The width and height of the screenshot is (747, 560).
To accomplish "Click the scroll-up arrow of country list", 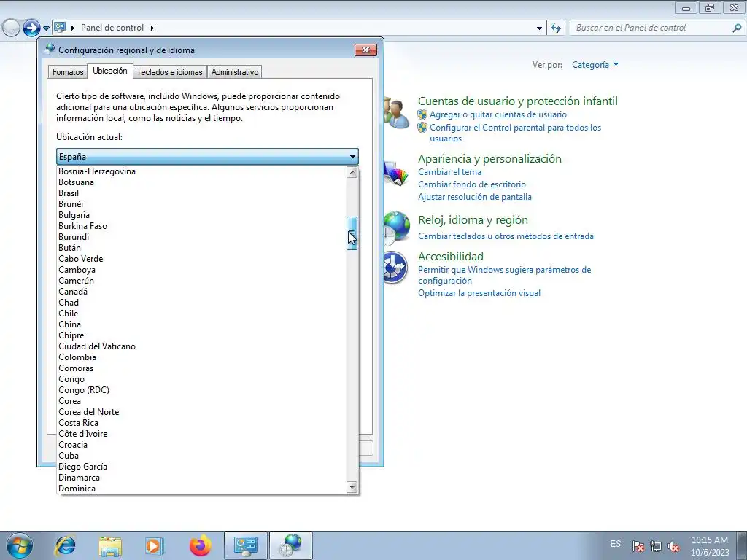I will tap(352, 172).
